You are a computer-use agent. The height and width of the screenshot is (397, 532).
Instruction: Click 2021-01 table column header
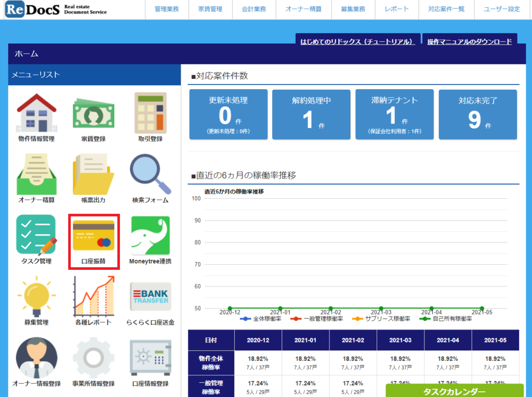tap(305, 340)
